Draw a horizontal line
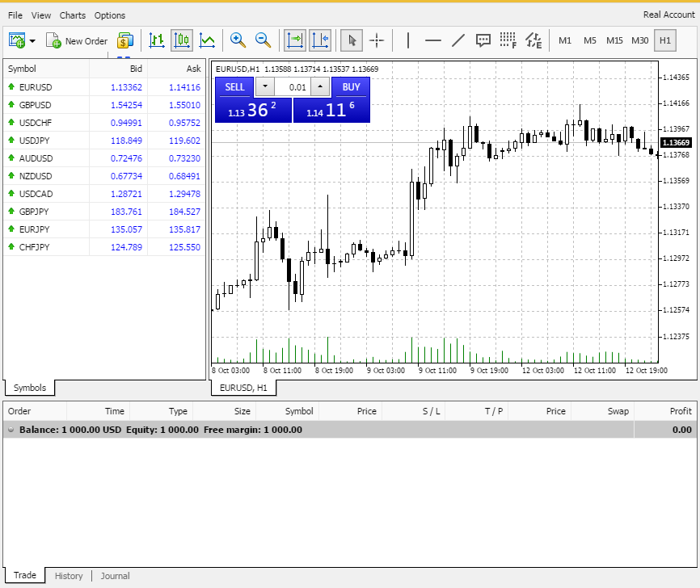The height and width of the screenshot is (588, 700). pos(433,40)
